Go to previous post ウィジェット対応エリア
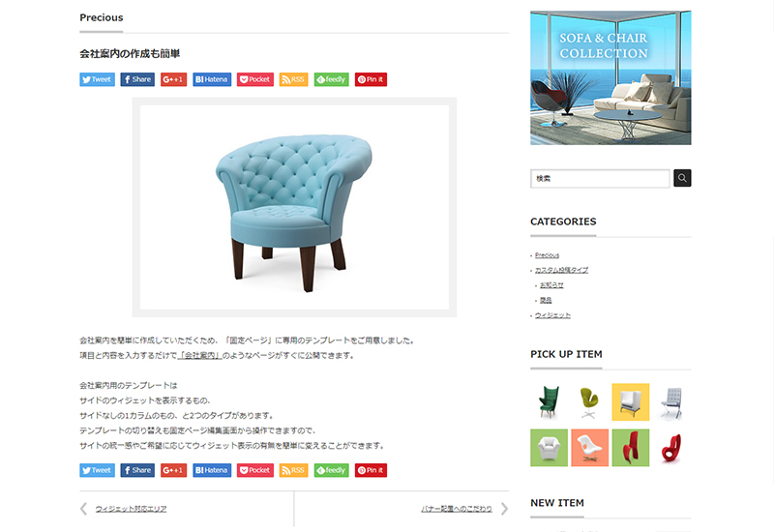774x532 pixels. [x=131, y=509]
